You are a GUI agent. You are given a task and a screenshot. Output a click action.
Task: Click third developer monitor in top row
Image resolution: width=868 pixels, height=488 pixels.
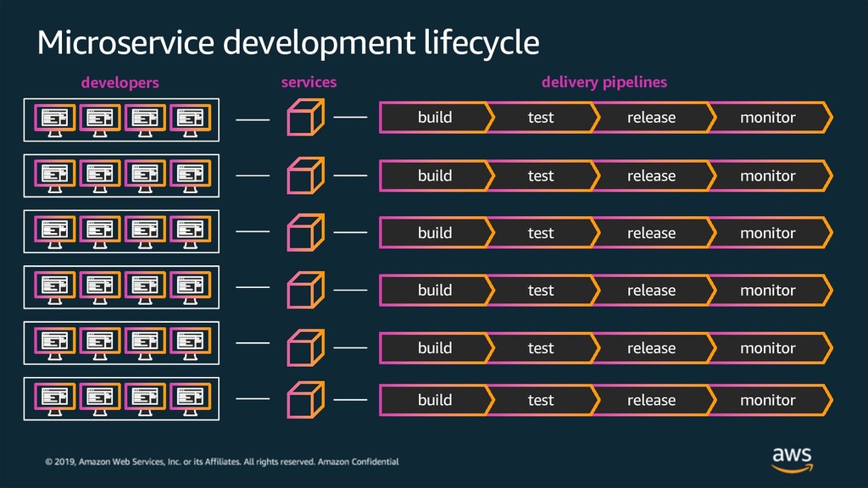pyautogui.click(x=145, y=120)
